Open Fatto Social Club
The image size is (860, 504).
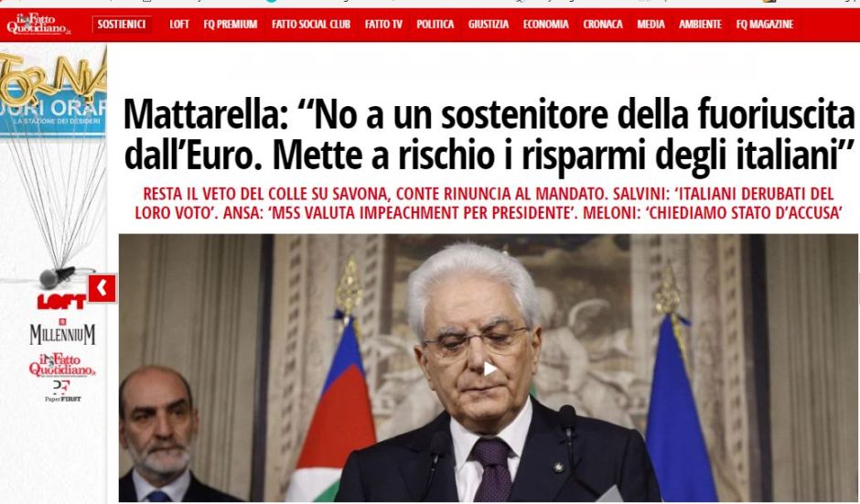[311, 24]
